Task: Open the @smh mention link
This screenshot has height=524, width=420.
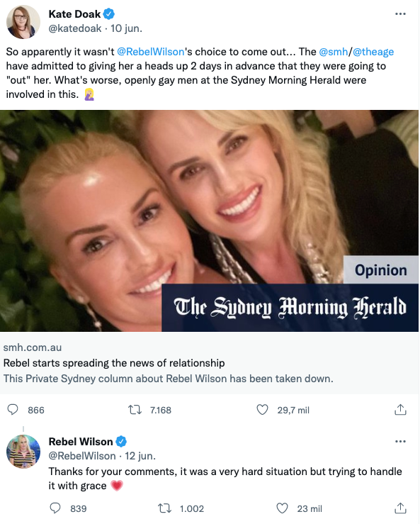Action: (x=333, y=52)
